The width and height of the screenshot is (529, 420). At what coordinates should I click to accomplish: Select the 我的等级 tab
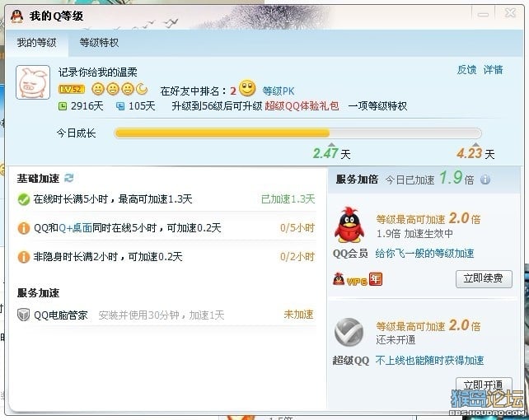(36, 43)
